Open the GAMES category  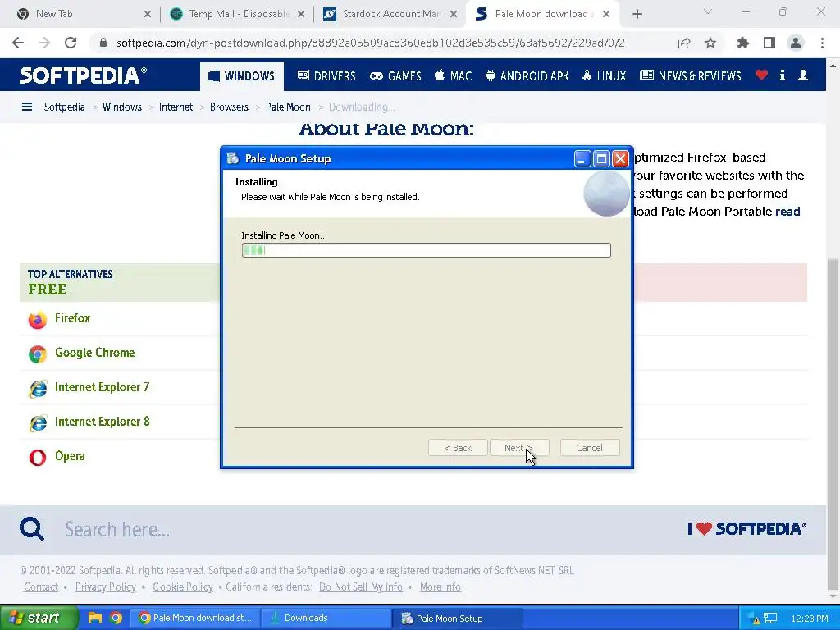tap(395, 75)
